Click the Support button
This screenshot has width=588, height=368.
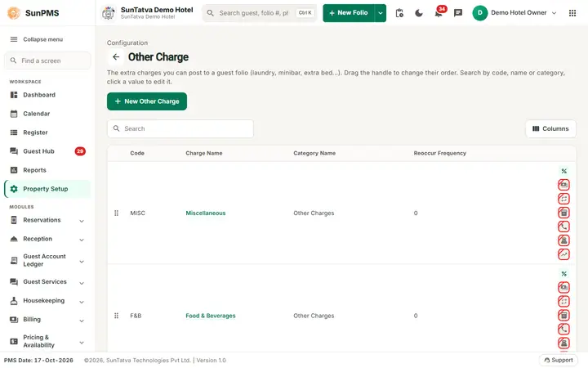pos(559,360)
